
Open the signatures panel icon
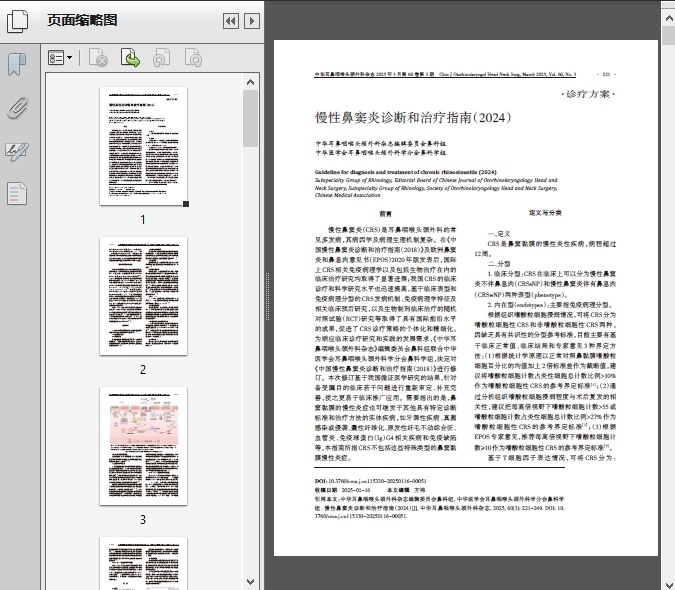click(16, 151)
